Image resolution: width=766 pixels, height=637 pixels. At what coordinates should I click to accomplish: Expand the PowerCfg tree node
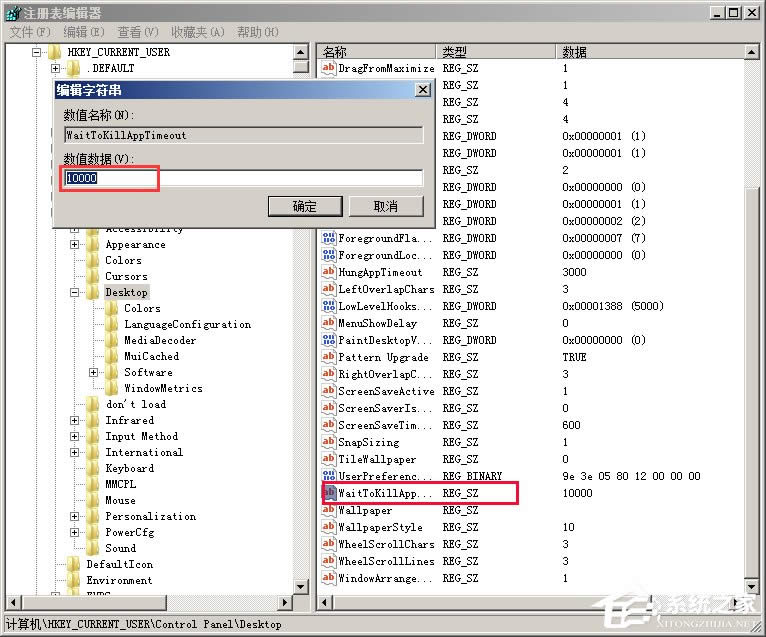click(x=75, y=533)
